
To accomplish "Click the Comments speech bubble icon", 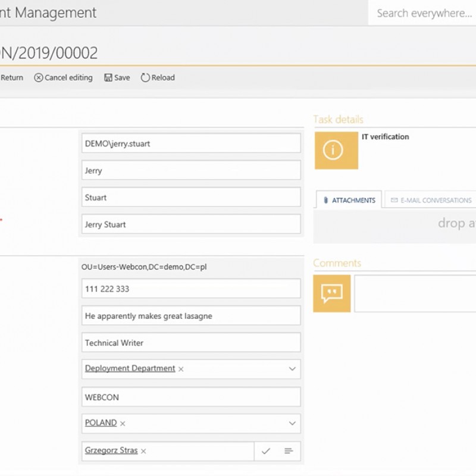I will coord(332,293).
